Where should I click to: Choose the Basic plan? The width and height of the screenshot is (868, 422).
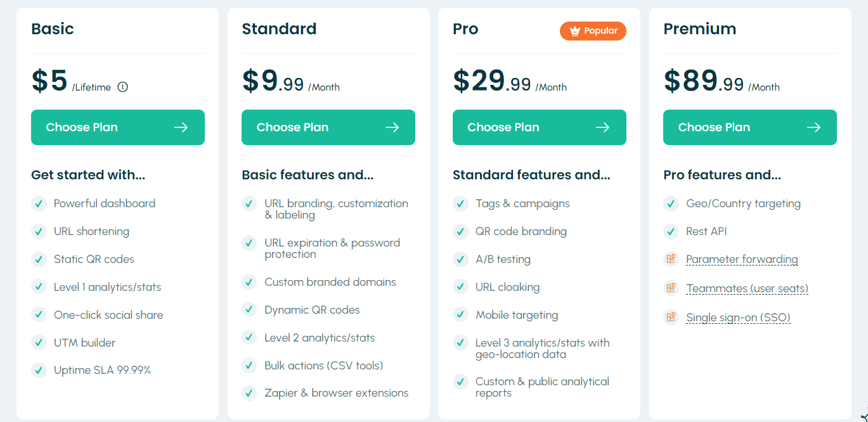click(x=117, y=127)
